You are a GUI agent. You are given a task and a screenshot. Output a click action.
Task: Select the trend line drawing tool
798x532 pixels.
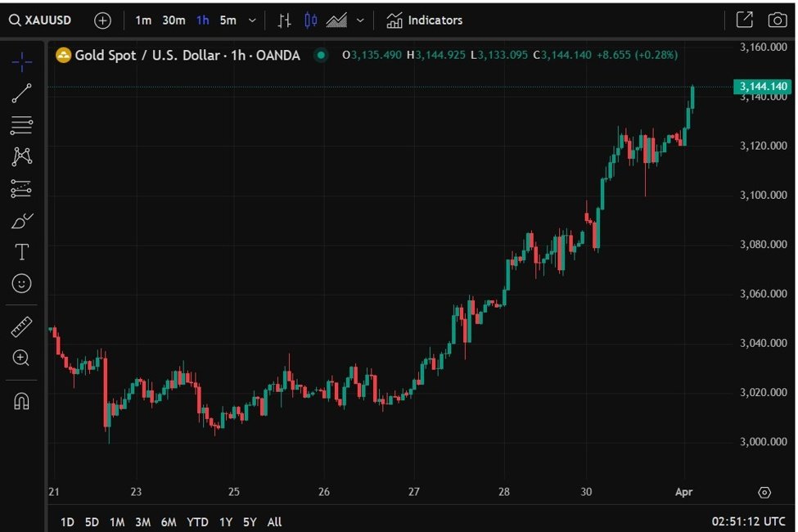click(22, 93)
